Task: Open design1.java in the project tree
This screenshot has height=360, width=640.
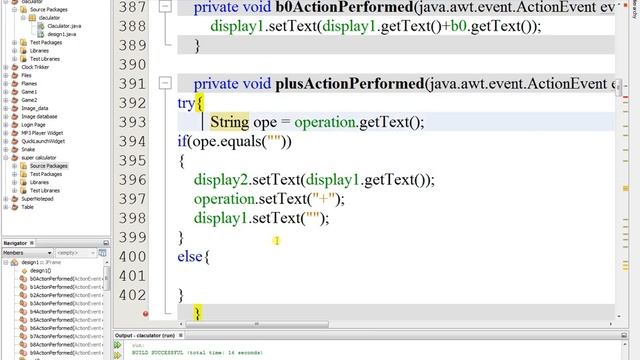Action: tap(62, 34)
